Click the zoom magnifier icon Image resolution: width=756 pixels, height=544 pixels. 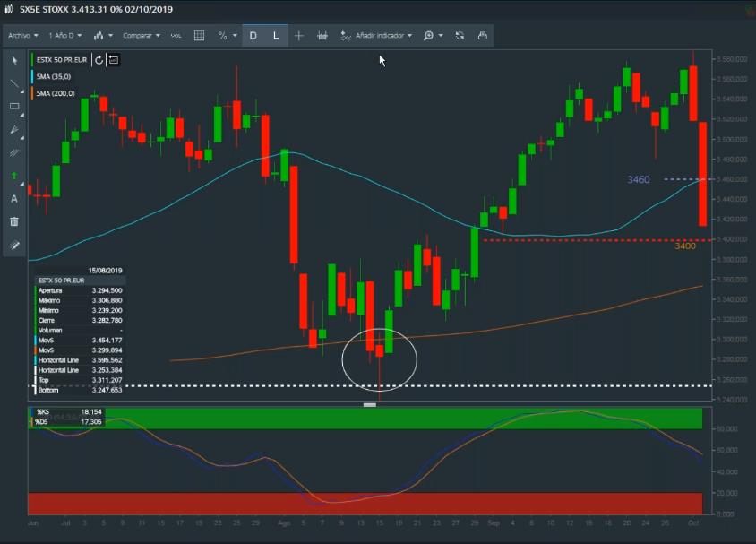[x=428, y=36]
